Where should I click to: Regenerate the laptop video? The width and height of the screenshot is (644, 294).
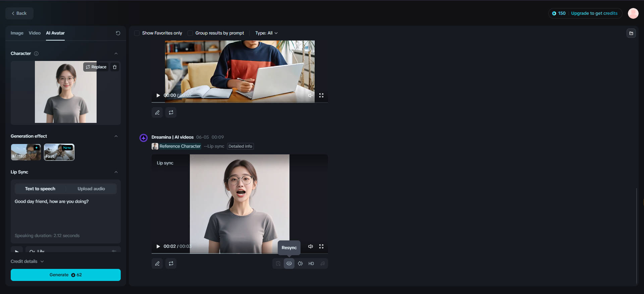coord(171,113)
